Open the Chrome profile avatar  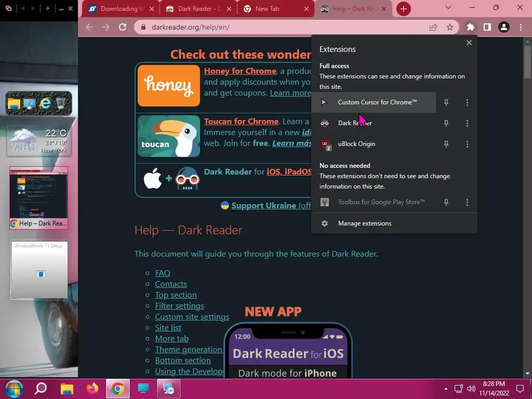click(x=504, y=27)
